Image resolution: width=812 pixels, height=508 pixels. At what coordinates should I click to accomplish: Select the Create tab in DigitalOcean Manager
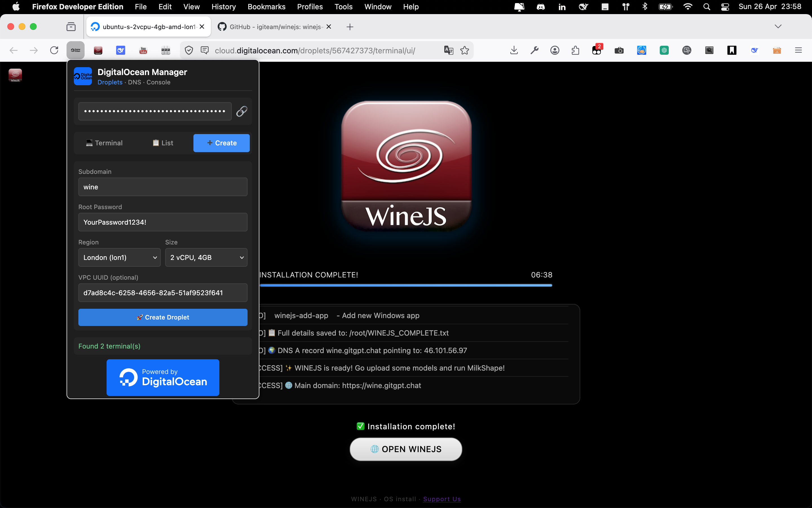coord(221,143)
